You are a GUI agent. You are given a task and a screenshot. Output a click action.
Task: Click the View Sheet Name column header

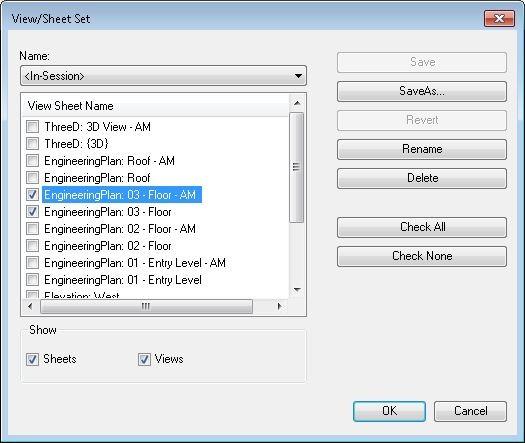[155, 106]
